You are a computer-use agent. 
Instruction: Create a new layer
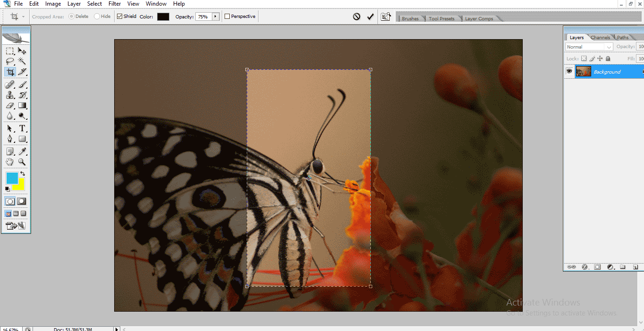click(x=635, y=267)
